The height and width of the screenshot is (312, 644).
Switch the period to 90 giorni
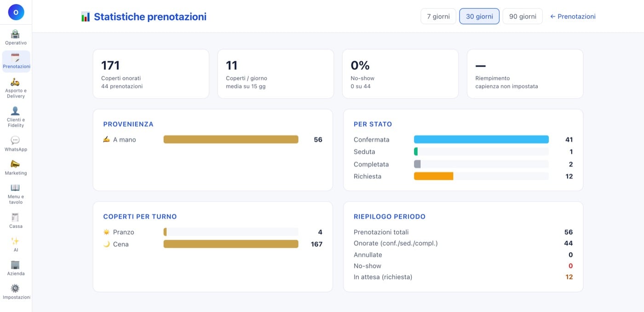523,16
